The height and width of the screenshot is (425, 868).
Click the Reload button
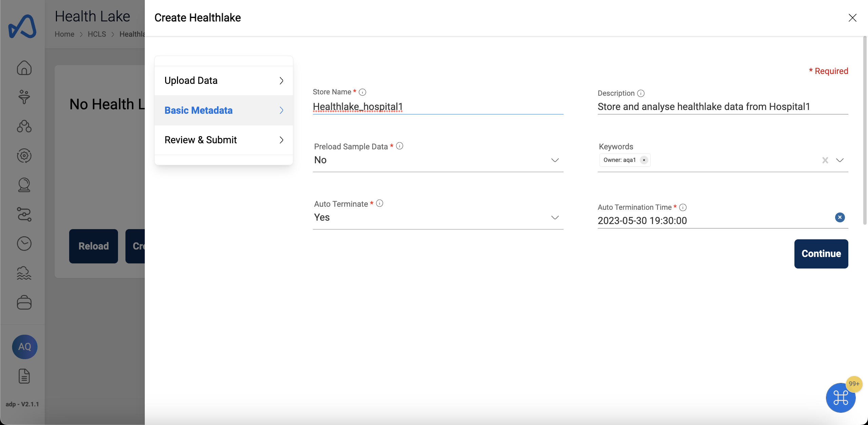pos(94,246)
